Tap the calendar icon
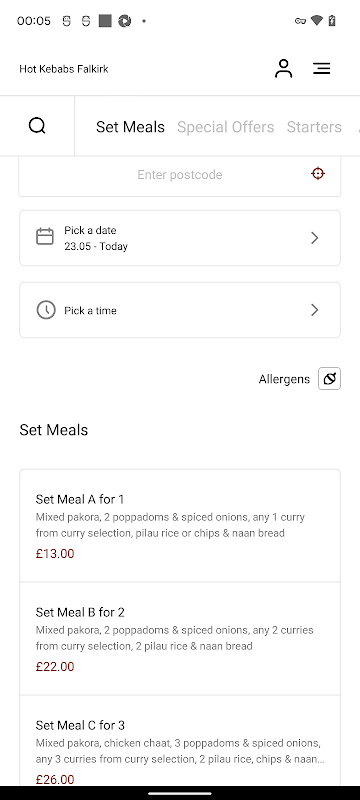 tap(45, 237)
